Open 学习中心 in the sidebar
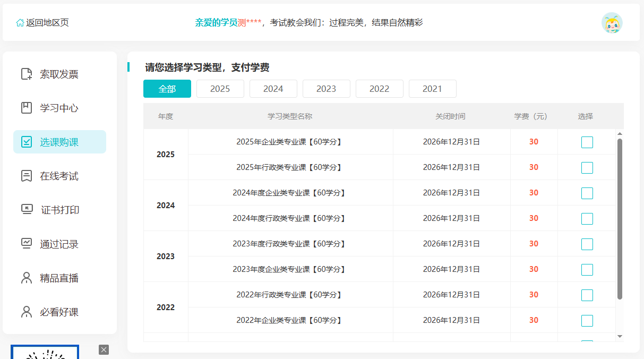 (x=59, y=108)
